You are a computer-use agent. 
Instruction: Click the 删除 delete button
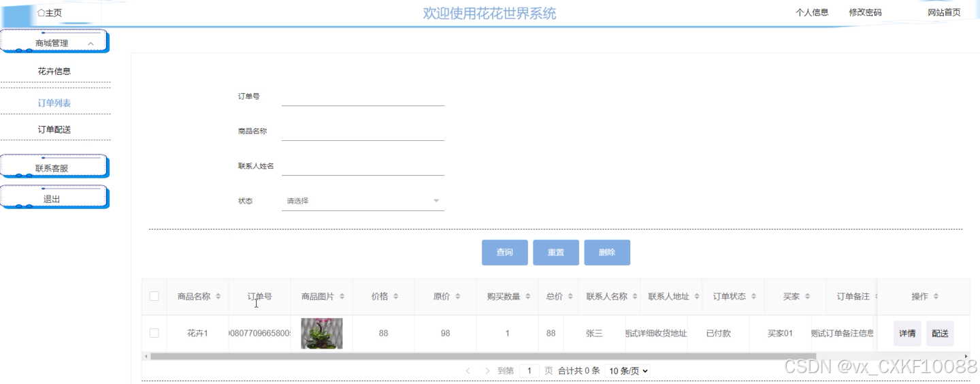[607, 252]
